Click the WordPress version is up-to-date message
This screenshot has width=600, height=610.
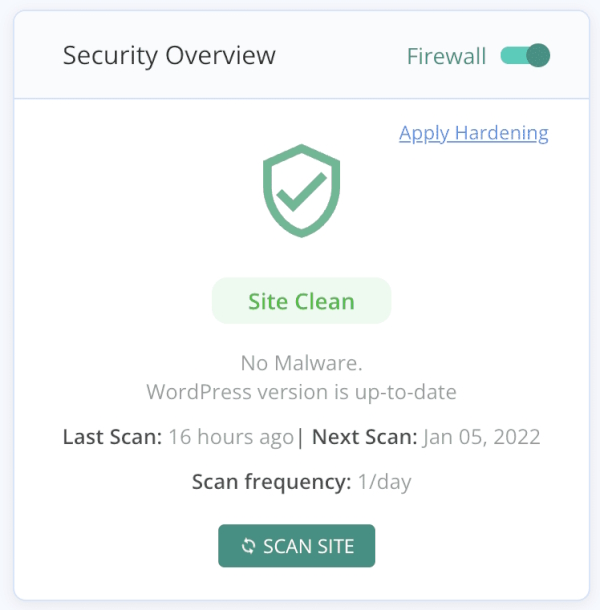[301, 391]
